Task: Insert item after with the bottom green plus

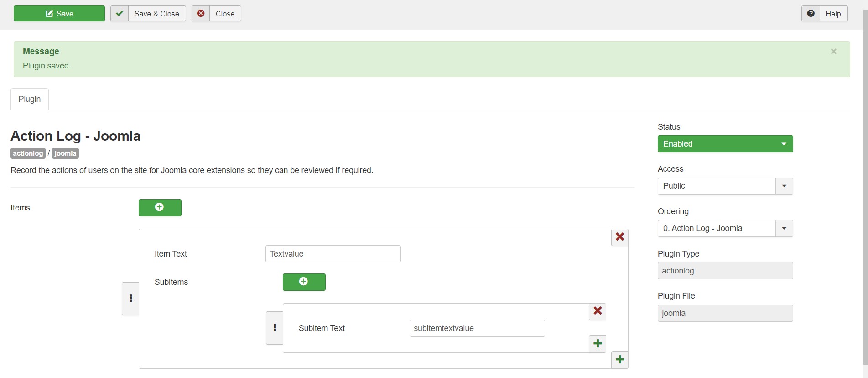Action: point(620,360)
